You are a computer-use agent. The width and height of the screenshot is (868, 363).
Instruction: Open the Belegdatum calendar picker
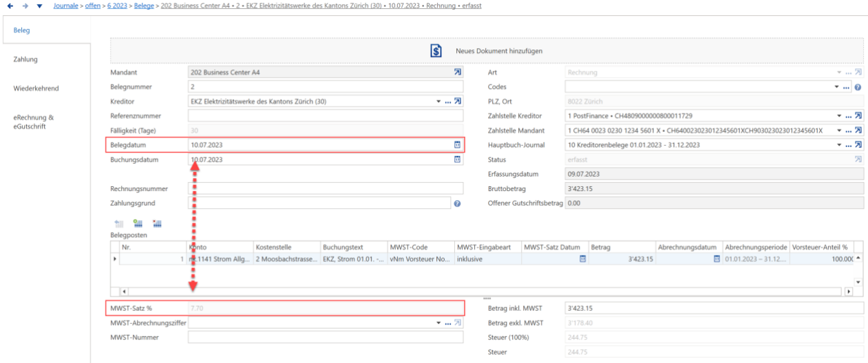click(457, 145)
